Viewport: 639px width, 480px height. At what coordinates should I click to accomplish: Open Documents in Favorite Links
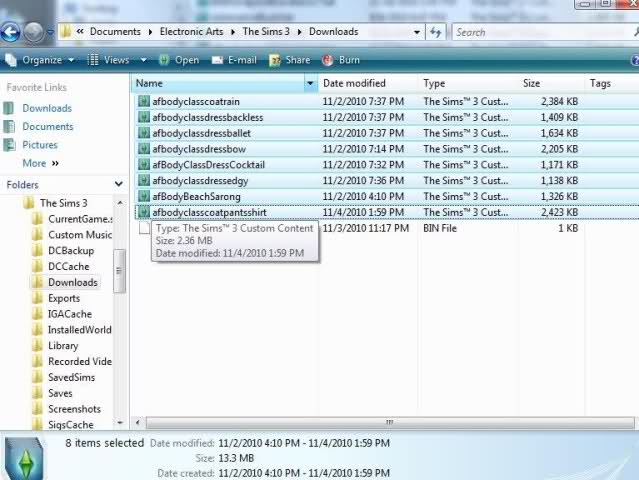pyautogui.click(x=48, y=126)
